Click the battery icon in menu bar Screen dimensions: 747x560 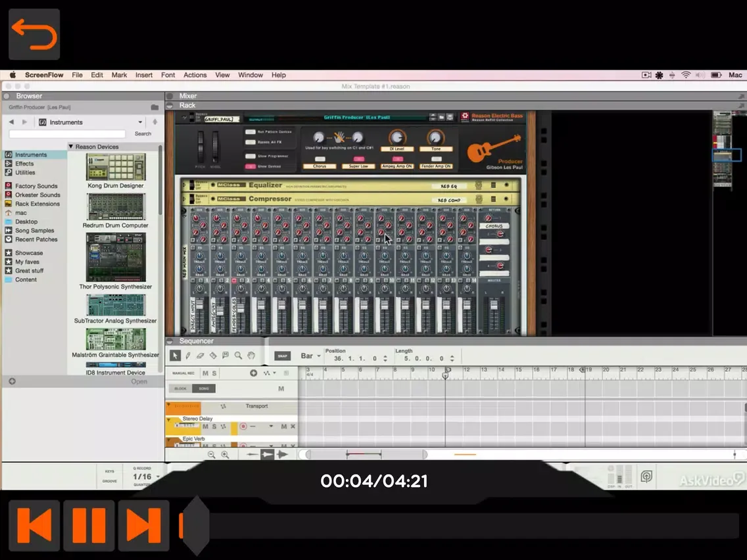tap(716, 75)
